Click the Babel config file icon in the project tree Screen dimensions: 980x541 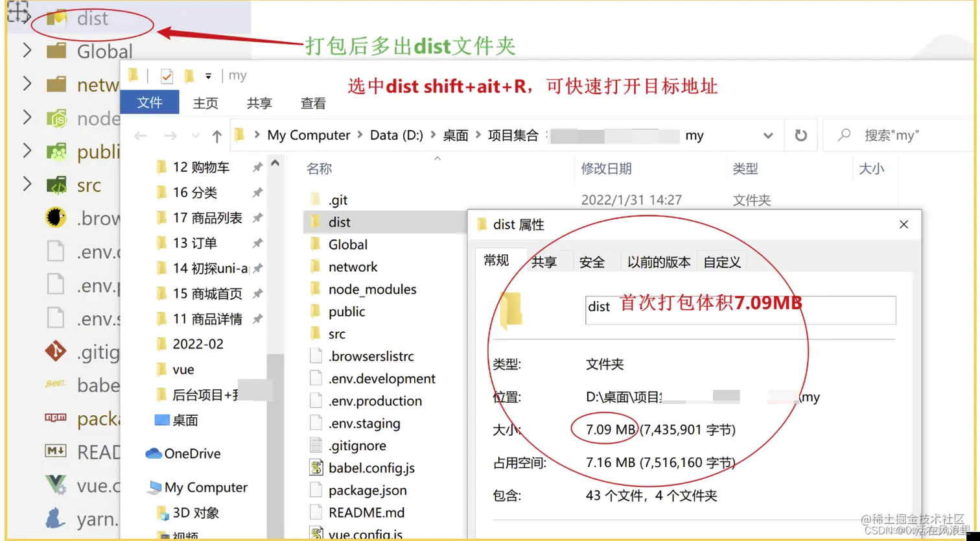(x=56, y=385)
